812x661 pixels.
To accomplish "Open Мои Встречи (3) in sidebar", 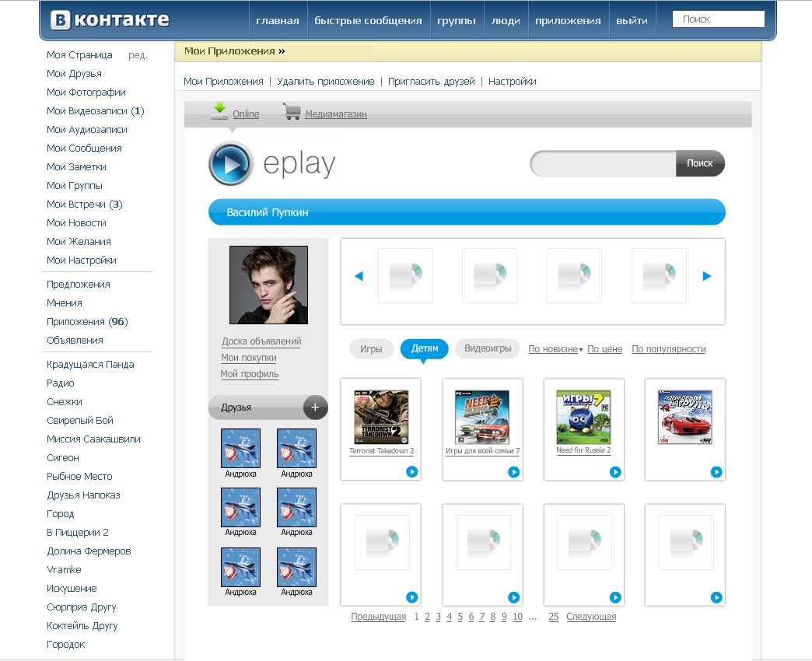I will coord(85,204).
